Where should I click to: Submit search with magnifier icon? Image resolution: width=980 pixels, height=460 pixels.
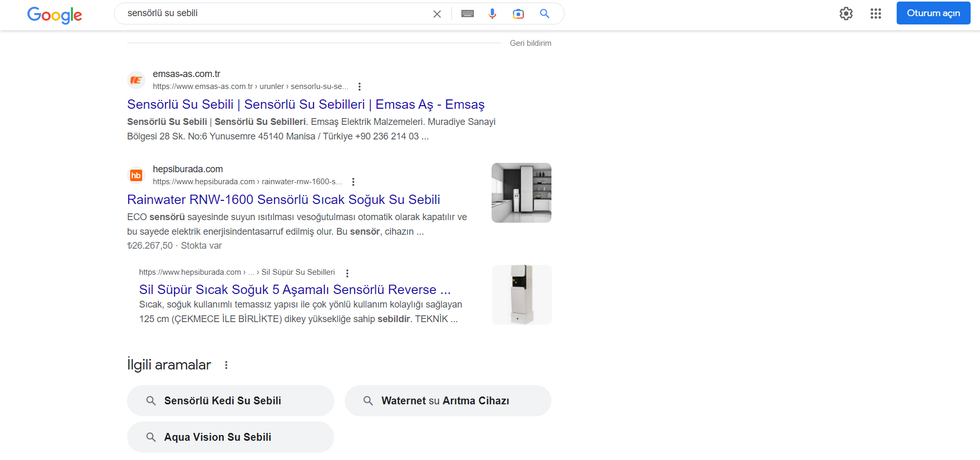click(x=545, y=14)
